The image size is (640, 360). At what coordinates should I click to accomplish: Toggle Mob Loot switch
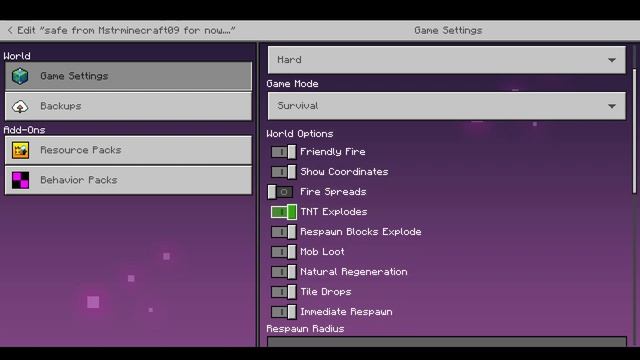284,252
